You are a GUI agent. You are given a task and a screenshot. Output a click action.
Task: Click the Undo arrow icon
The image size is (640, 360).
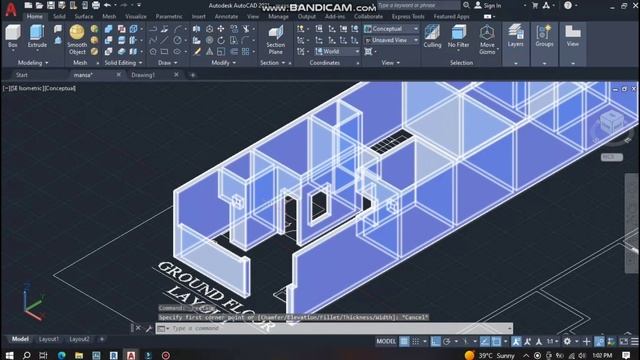click(x=107, y=5)
